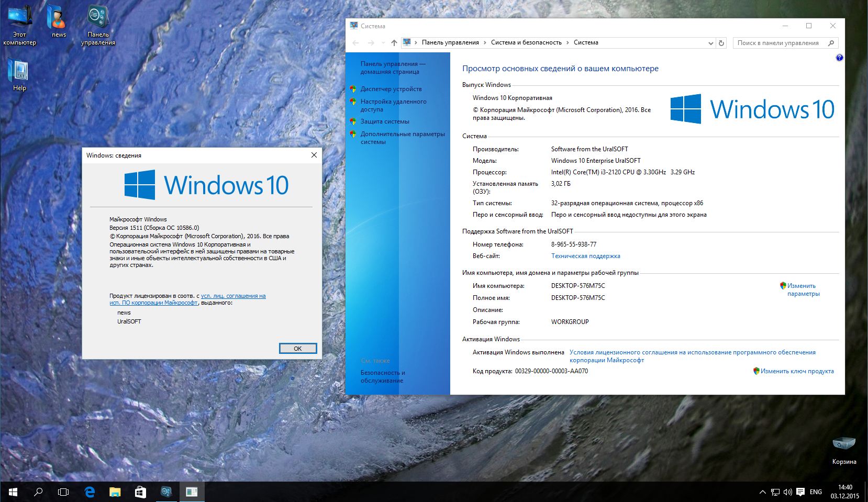This screenshot has height=502, width=868.
Task: Click Система breadcrumb item
Action: pyautogui.click(x=586, y=42)
